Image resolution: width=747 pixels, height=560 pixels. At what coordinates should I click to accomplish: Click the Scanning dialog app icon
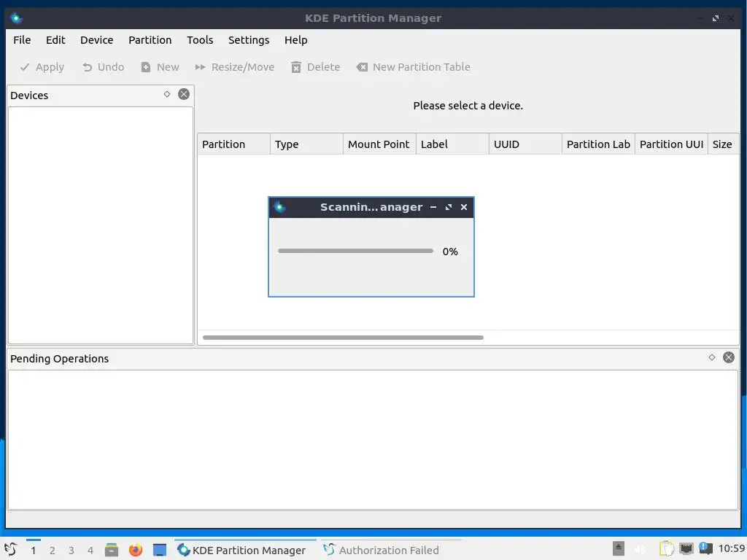(279, 207)
